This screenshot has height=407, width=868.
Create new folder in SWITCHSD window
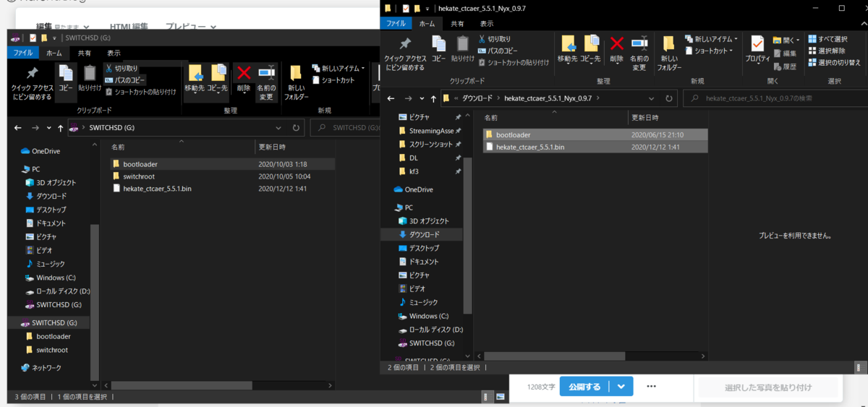tap(295, 82)
